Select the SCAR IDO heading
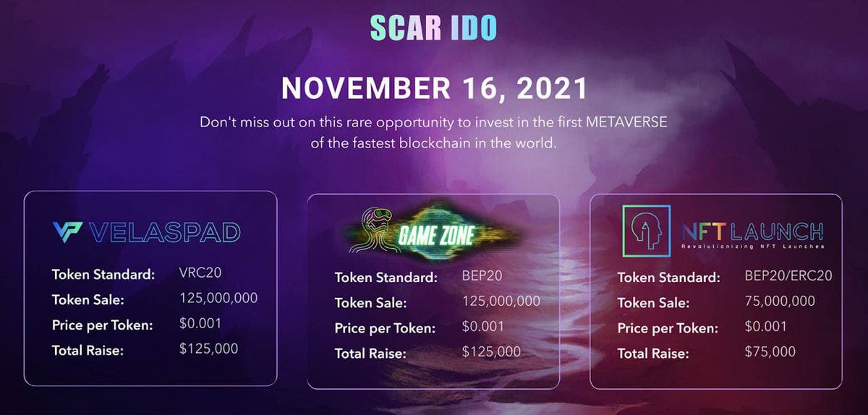The height and width of the screenshot is (415, 868). coord(434,27)
